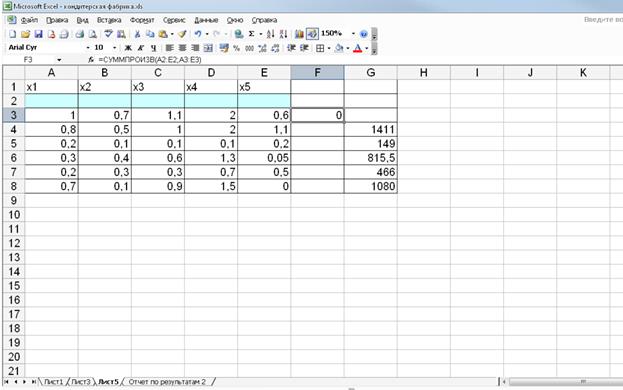623x390 pixels.
Task: Align cell text to the right
Action: 195,48
